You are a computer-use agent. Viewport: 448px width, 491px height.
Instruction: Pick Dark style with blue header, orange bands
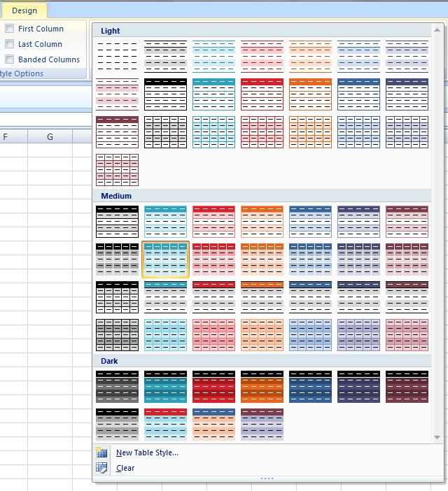click(x=213, y=425)
